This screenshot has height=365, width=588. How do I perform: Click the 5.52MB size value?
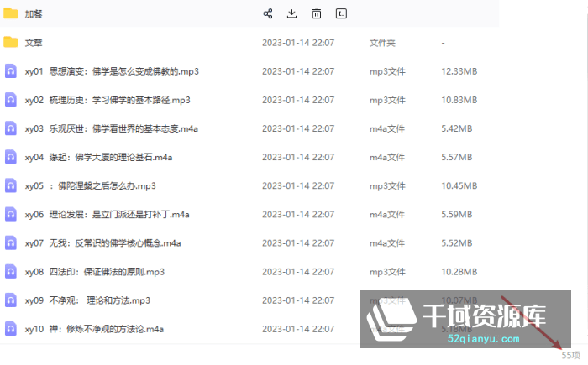pyautogui.click(x=456, y=243)
